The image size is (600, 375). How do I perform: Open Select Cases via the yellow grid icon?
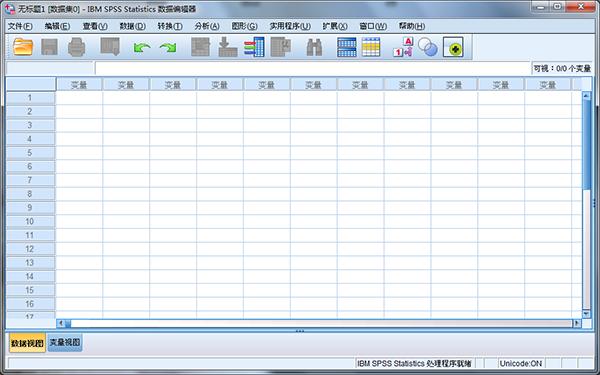(371, 47)
